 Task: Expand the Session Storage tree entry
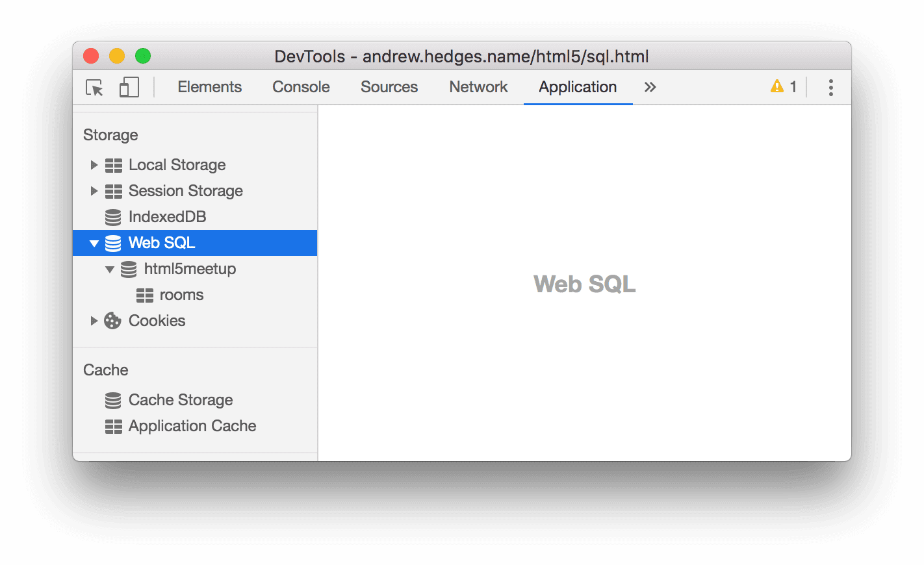pyautogui.click(x=94, y=190)
